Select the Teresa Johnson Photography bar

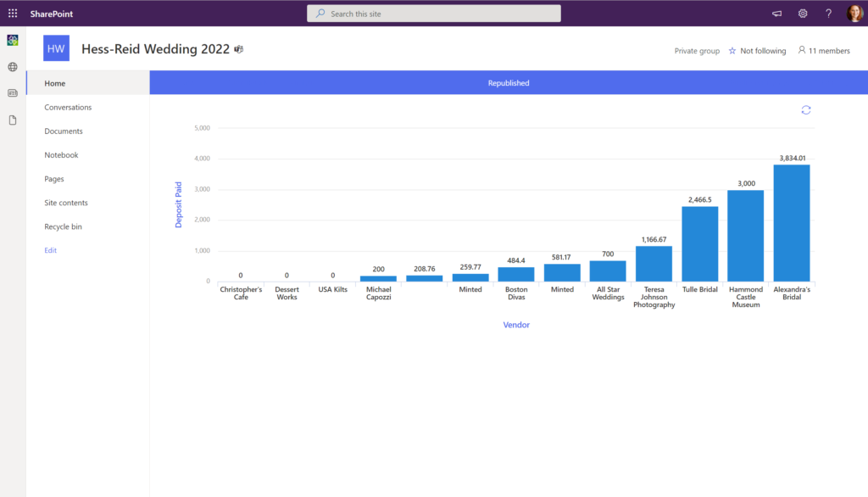pyautogui.click(x=654, y=264)
